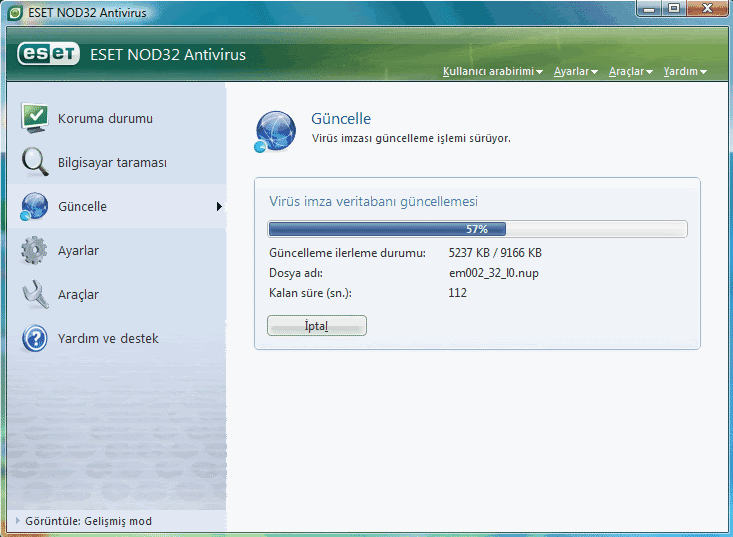Open the Koruma durumu section
This screenshot has width=733, height=537.
(117, 118)
